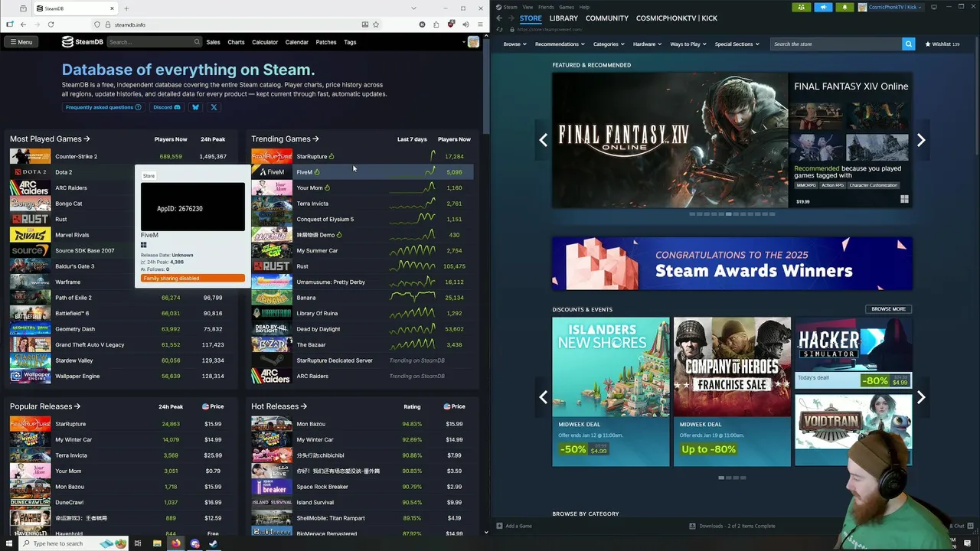Go back using Firefox back arrow
980x551 pixels.
click(x=23, y=24)
